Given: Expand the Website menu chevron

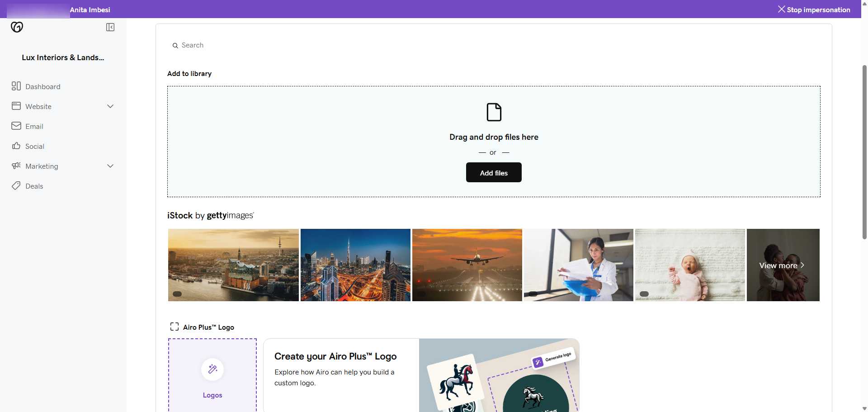Looking at the screenshot, I should click(x=110, y=106).
